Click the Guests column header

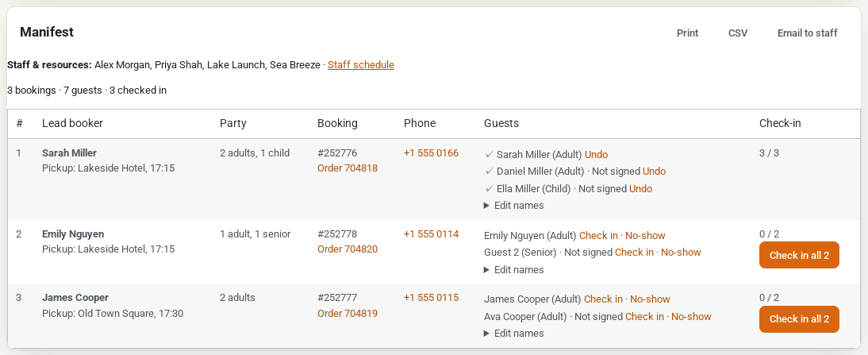pyautogui.click(x=501, y=124)
